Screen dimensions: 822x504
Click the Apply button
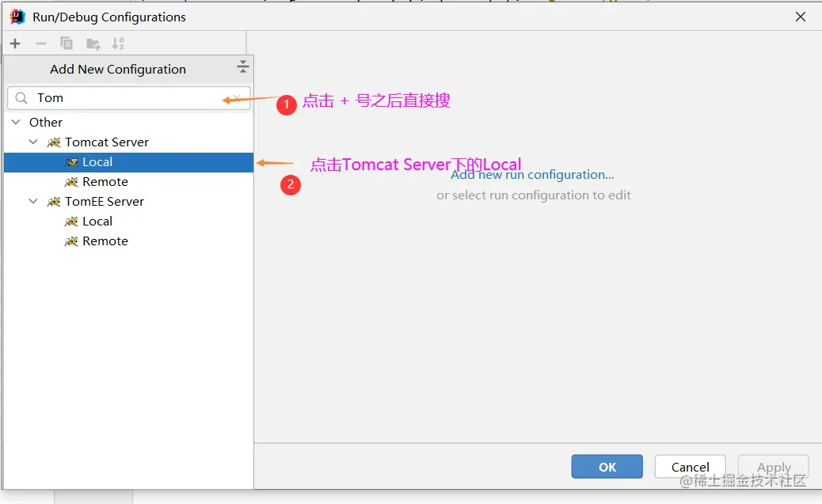click(773, 466)
